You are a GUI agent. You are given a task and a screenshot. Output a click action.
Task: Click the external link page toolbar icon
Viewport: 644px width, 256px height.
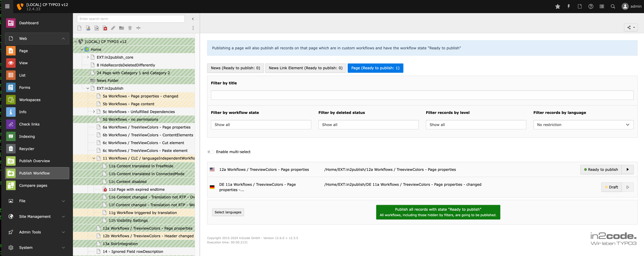pyautogui.click(x=113, y=28)
